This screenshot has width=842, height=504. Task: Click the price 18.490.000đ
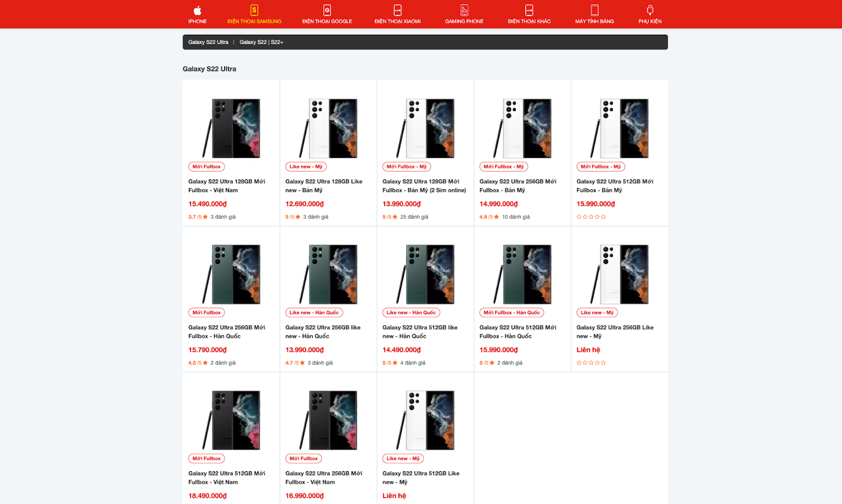click(207, 496)
